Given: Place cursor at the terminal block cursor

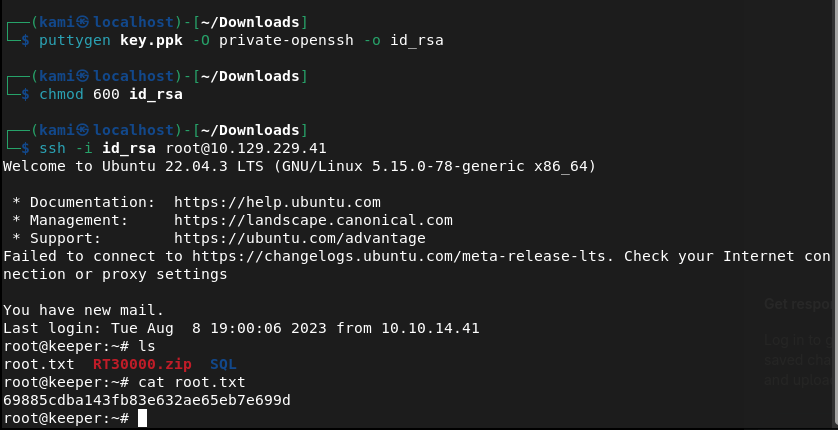Looking at the screenshot, I should point(143,418).
